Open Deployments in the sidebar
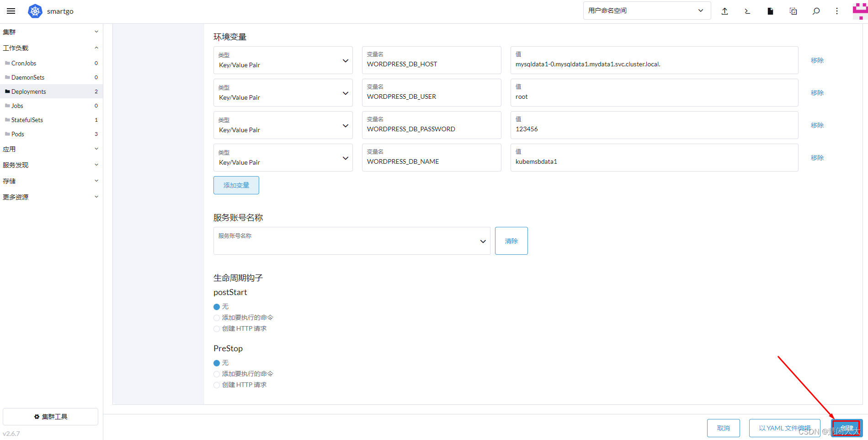This screenshot has height=440, width=868. coord(51,91)
